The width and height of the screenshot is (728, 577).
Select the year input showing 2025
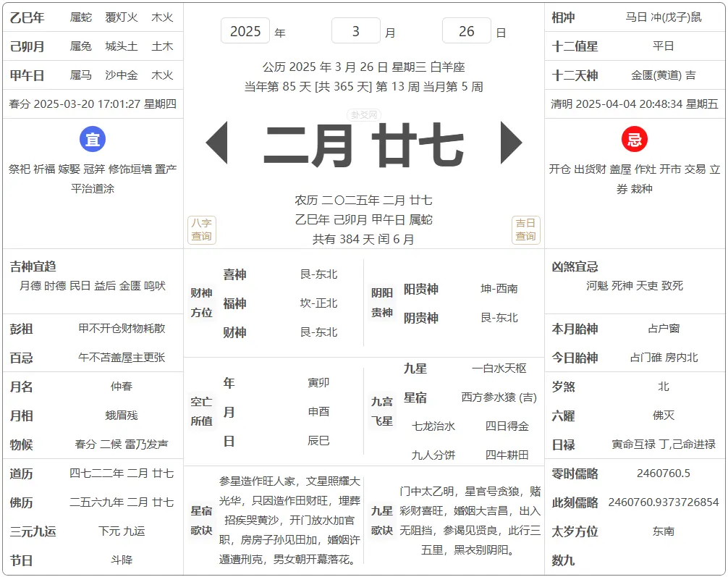(245, 31)
